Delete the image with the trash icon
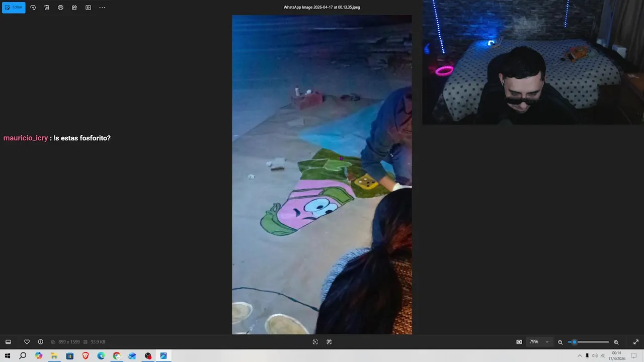This screenshot has height=362, width=644. tap(47, 8)
